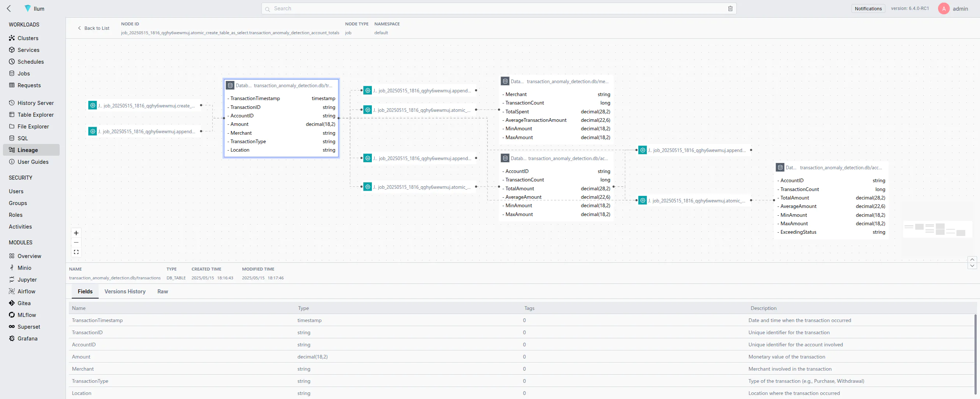
Task: Open the Raw tab
Action: point(162,292)
